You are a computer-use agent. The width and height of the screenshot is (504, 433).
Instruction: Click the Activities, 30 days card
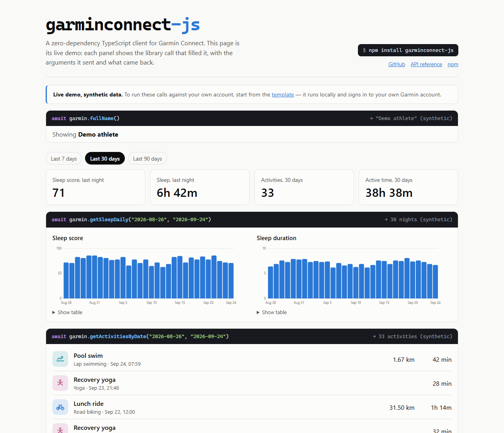(x=304, y=187)
